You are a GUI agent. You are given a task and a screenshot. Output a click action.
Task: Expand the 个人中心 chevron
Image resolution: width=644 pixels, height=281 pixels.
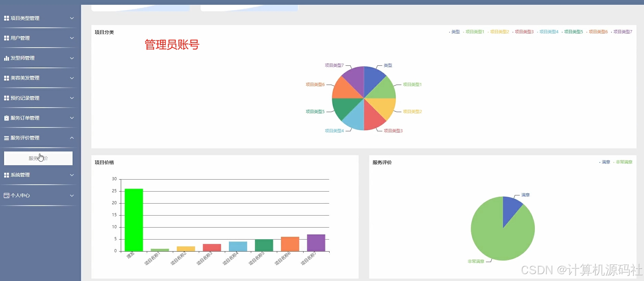(72, 196)
